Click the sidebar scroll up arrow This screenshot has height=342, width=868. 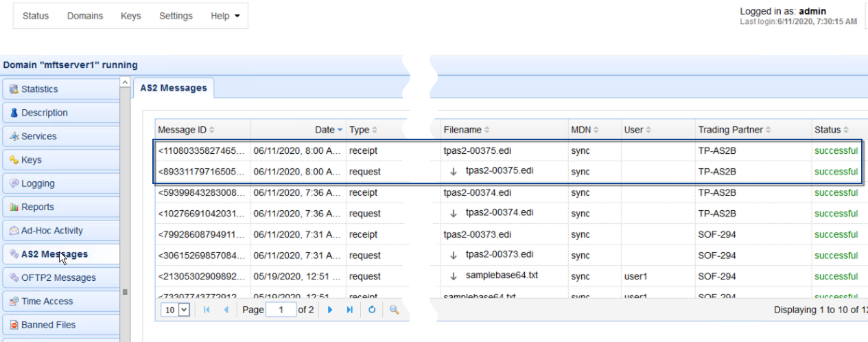coord(125,82)
